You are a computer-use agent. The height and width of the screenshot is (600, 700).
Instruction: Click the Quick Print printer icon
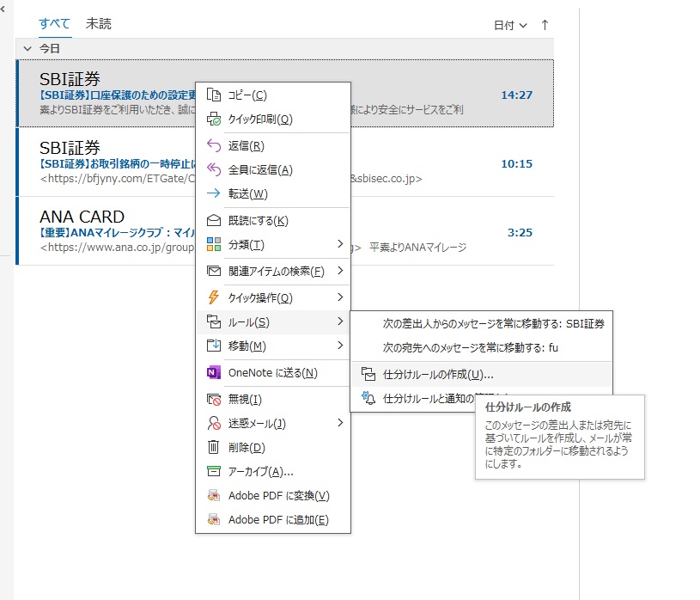(214, 119)
